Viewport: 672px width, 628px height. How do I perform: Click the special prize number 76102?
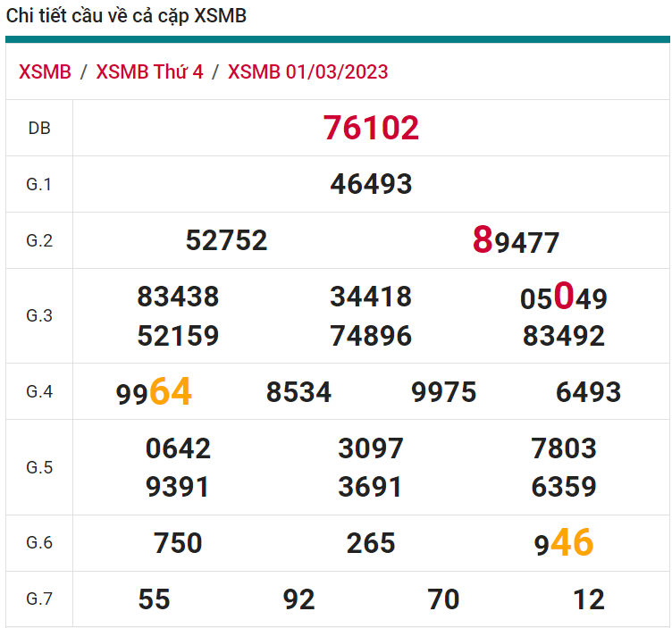pos(371,128)
